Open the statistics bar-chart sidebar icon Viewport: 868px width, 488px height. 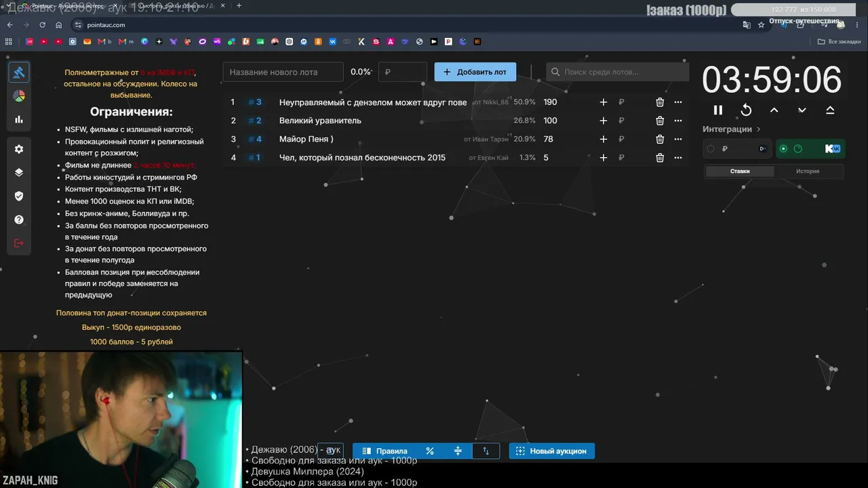(19, 119)
